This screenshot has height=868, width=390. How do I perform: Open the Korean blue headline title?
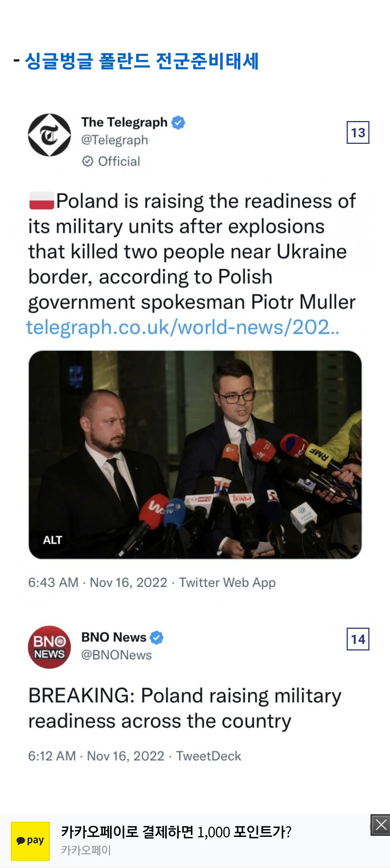pyautogui.click(x=142, y=61)
